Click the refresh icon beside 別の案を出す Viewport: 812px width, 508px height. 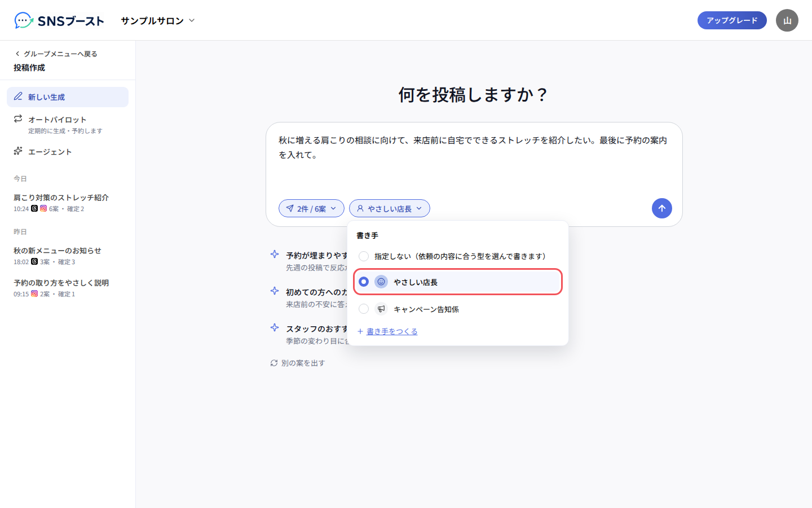tap(274, 363)
